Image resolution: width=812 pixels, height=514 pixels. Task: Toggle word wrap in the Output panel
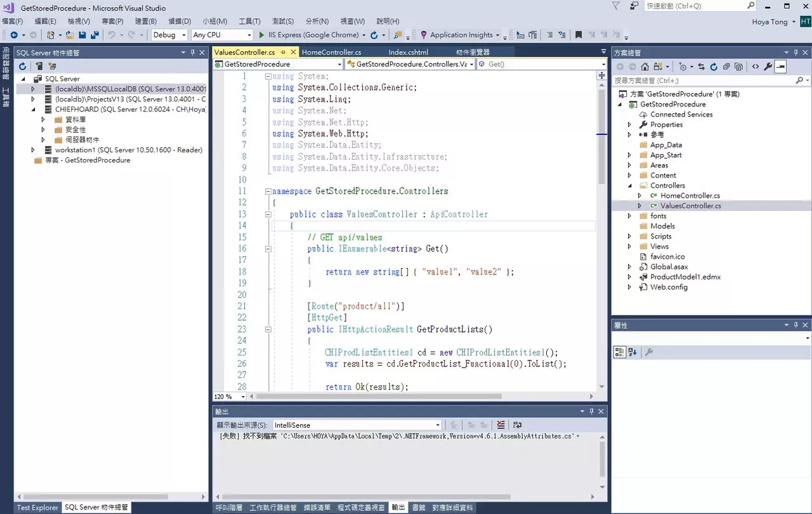(517, 425)
